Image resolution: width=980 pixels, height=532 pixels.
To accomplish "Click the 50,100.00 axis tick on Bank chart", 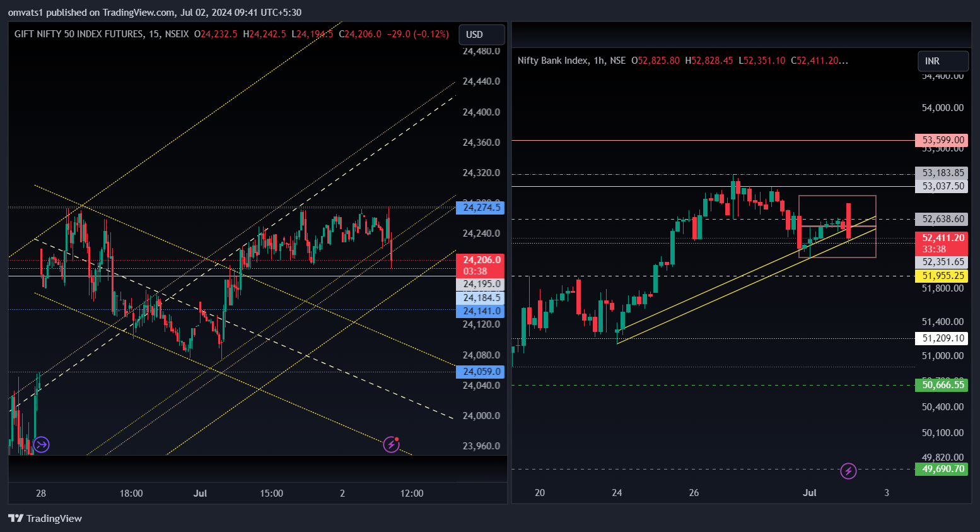I will click(943, 433).
